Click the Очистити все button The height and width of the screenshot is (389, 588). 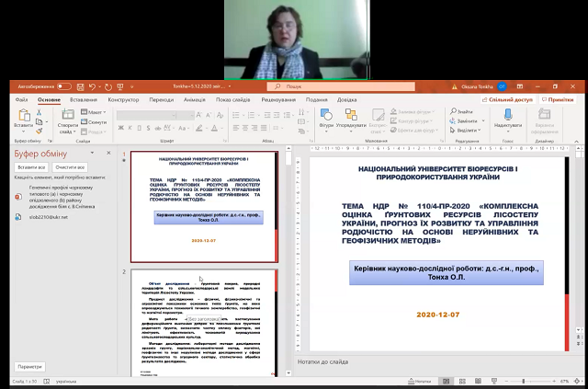click(69, 167)
